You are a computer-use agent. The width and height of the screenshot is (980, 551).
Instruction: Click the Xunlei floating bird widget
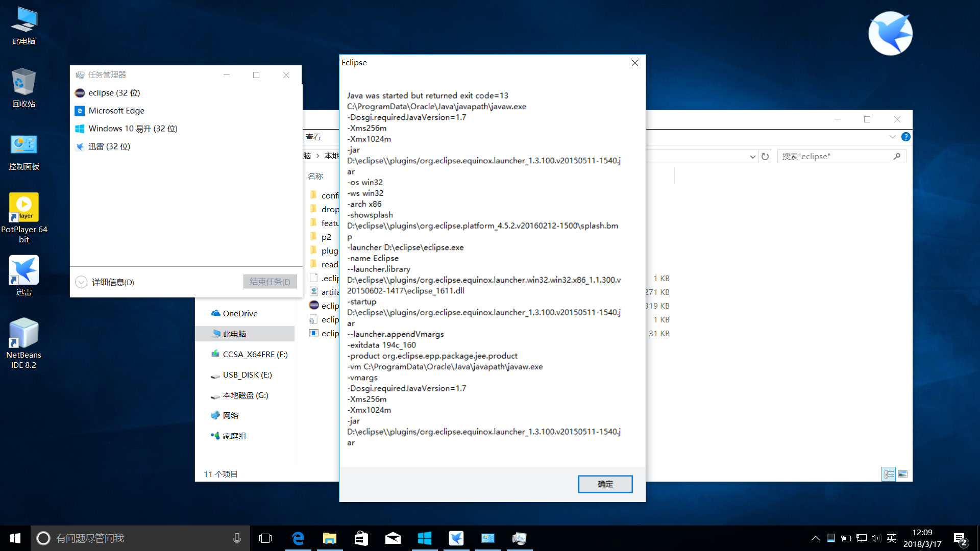tap(890, 34)
